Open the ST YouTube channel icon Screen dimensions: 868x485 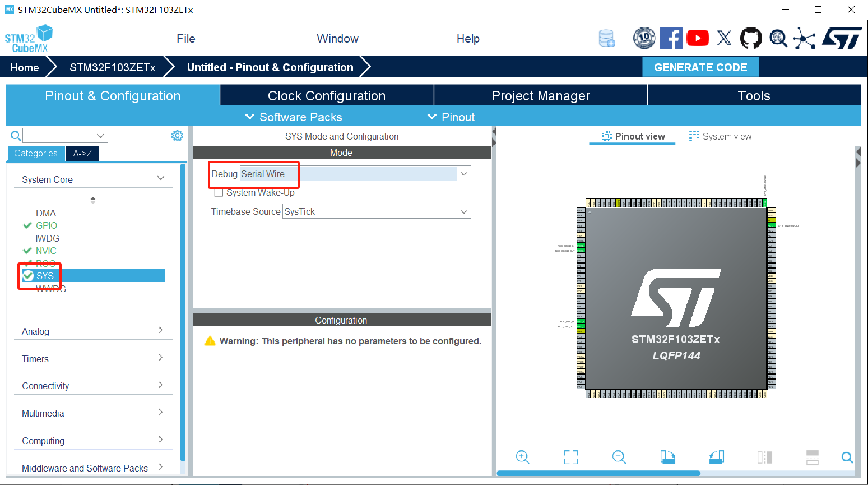coord(698,38)
